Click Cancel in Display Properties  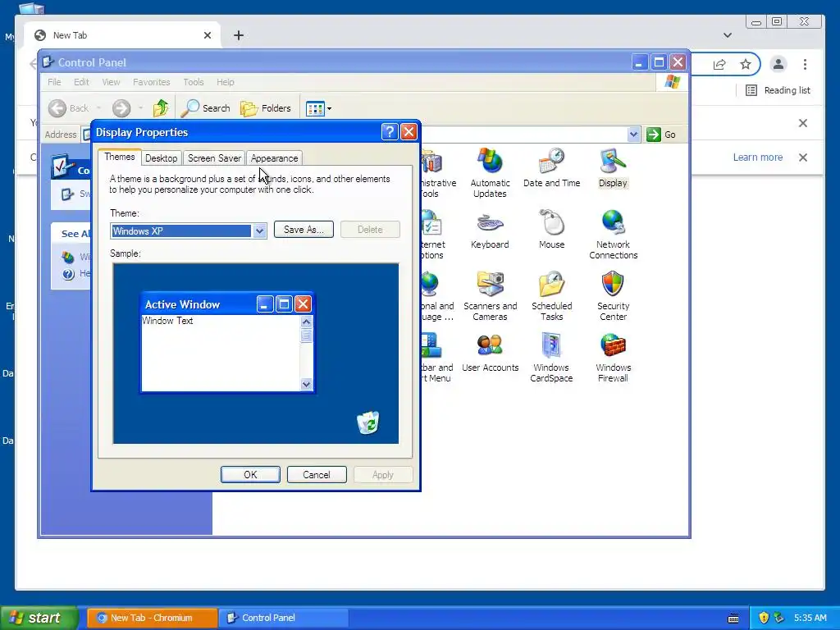pyautogui.click(x=317, y=475)
